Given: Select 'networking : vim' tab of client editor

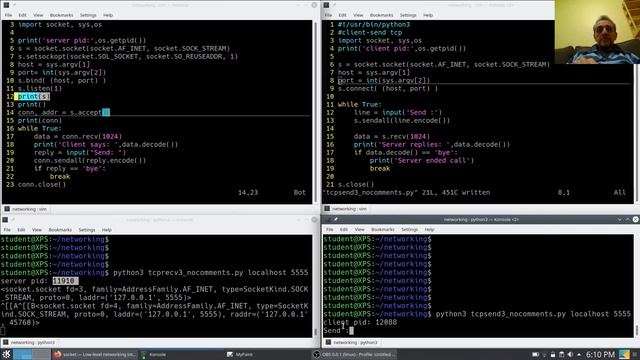Looking at the screenshot, I should point(346,209).
